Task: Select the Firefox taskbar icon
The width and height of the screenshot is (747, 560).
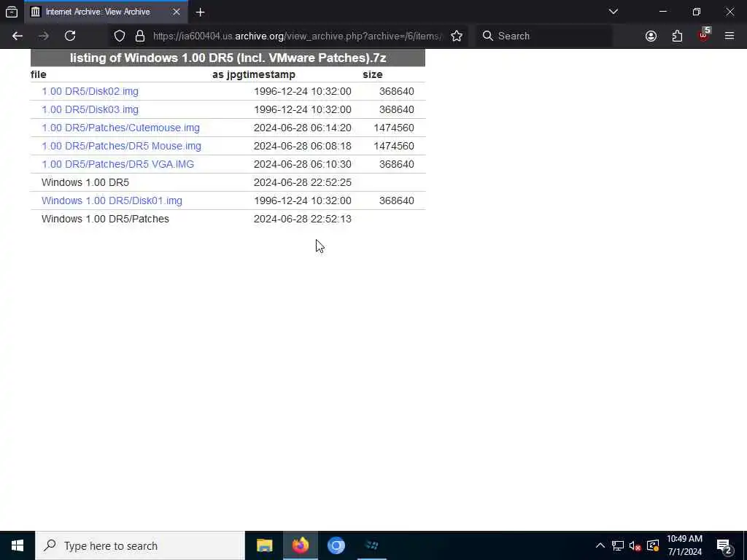Action: 300,545
